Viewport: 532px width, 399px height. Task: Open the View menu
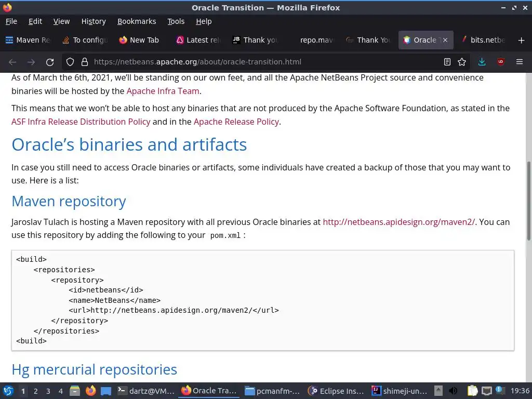(x=61, y=21)
